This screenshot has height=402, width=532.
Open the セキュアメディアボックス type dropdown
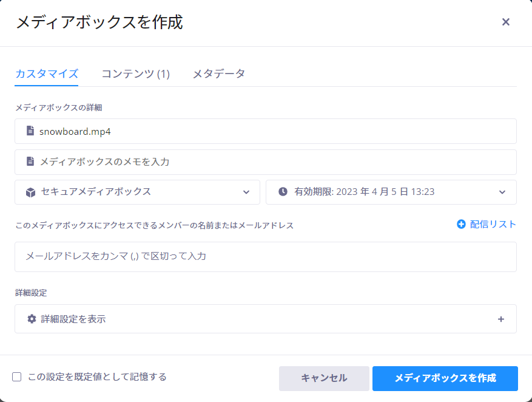pos(138,192)
